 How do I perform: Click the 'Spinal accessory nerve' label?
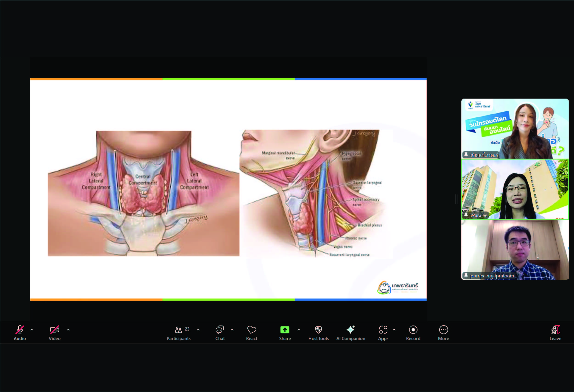366,202
